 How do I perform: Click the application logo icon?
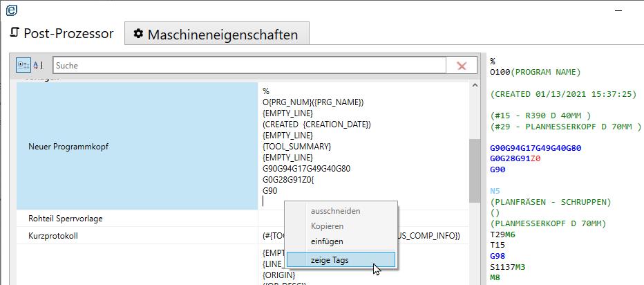click(12, 8)
